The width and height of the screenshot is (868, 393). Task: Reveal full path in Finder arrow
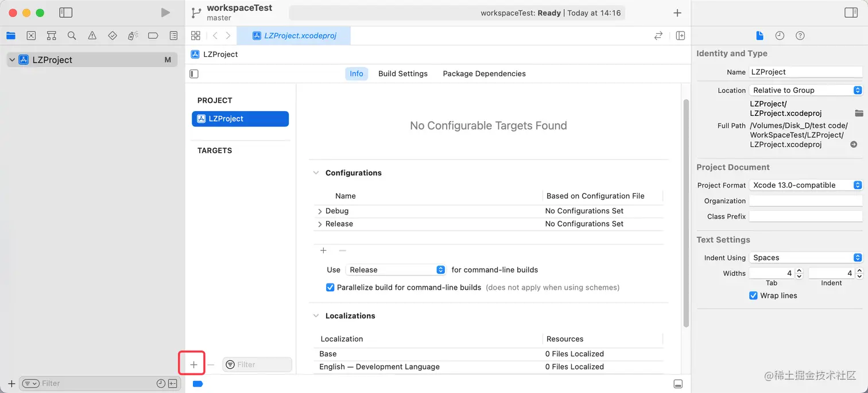pyautogui.click(x=854, y=145)
